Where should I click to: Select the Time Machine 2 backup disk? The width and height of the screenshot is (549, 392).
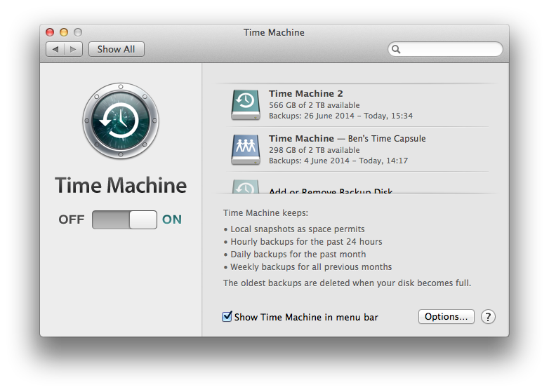click(x=357, y=105)
